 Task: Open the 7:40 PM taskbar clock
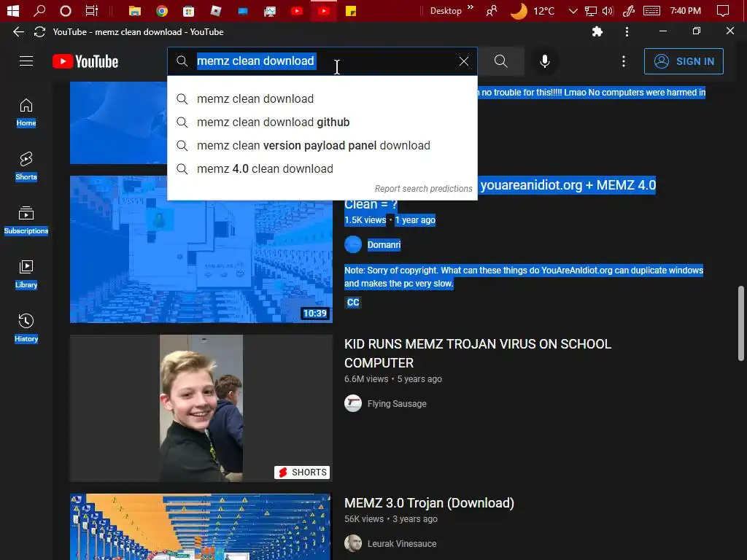click(685, 10)
